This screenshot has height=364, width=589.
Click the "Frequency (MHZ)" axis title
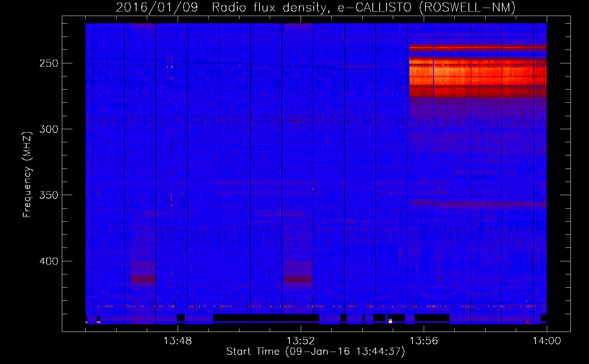coord(27,174)
